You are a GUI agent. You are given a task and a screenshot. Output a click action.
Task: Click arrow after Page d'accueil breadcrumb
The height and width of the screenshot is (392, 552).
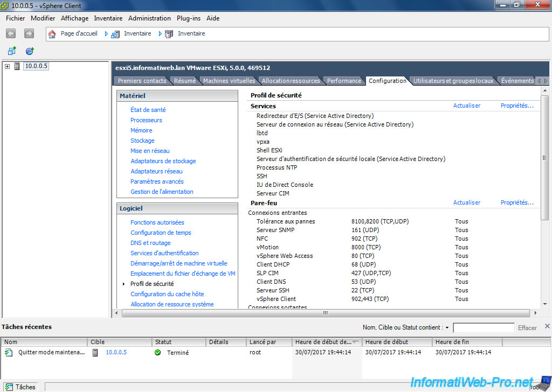coord(106,34)
